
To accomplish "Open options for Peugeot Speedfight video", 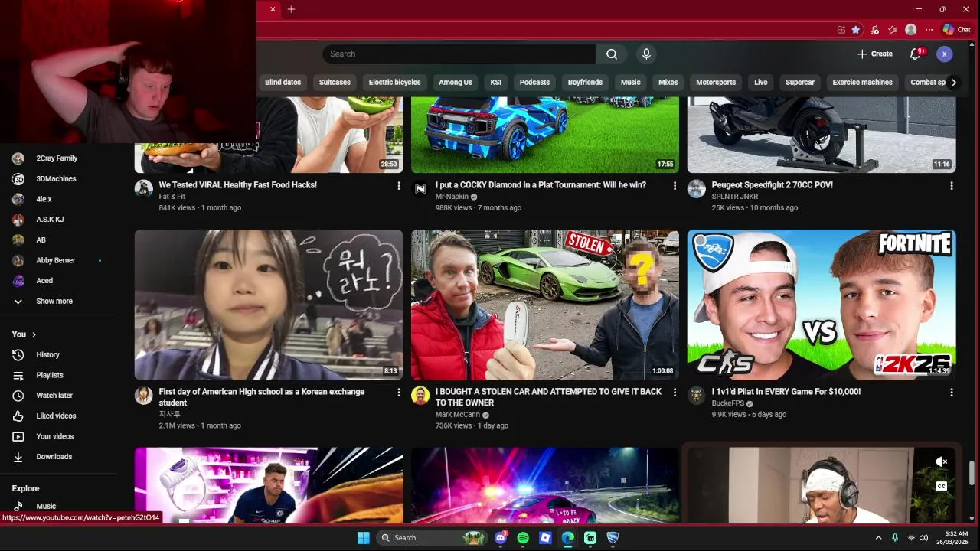I will [x=951, y=186].
